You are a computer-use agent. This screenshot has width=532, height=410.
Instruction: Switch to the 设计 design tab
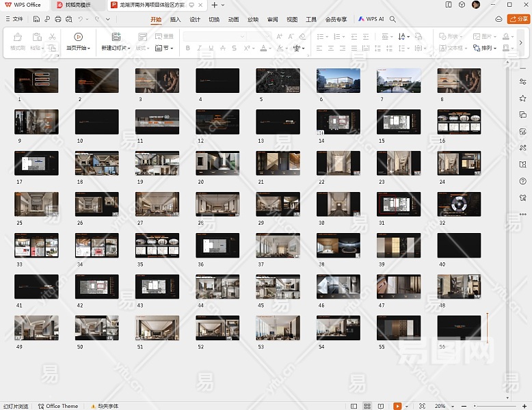(195, 19)
